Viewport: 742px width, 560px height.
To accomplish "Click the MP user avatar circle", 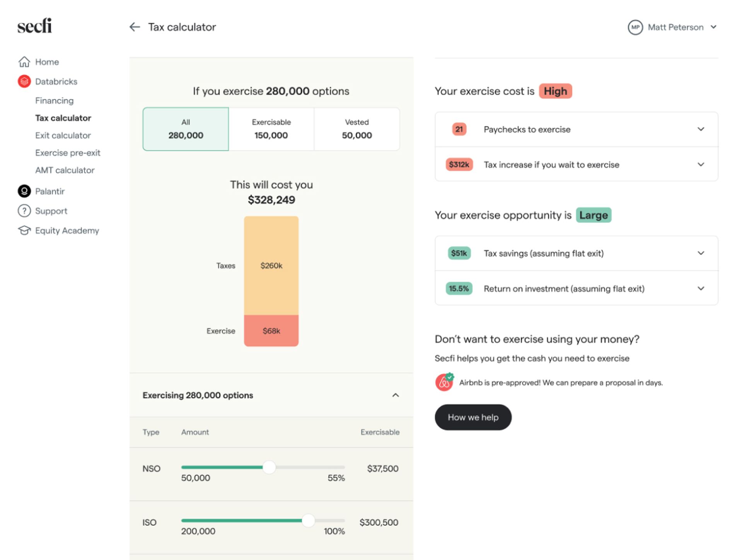I will click(635, 27).
